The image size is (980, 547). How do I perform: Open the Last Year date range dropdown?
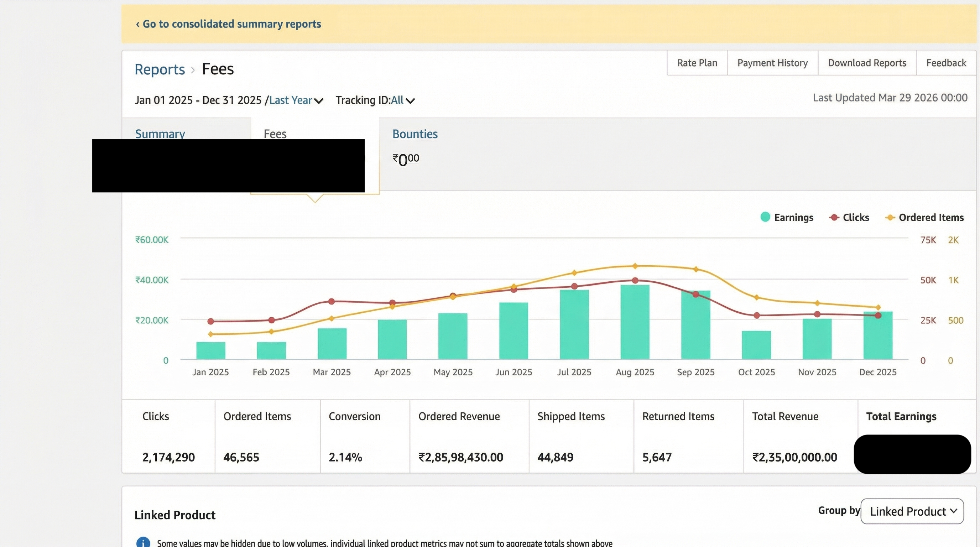[x=295, y=100]
